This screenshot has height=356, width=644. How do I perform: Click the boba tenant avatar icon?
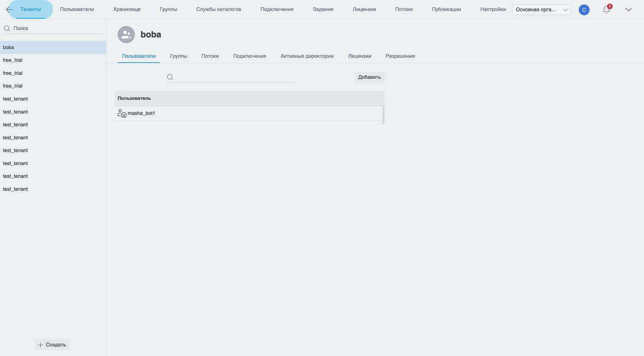pos(126,34)
